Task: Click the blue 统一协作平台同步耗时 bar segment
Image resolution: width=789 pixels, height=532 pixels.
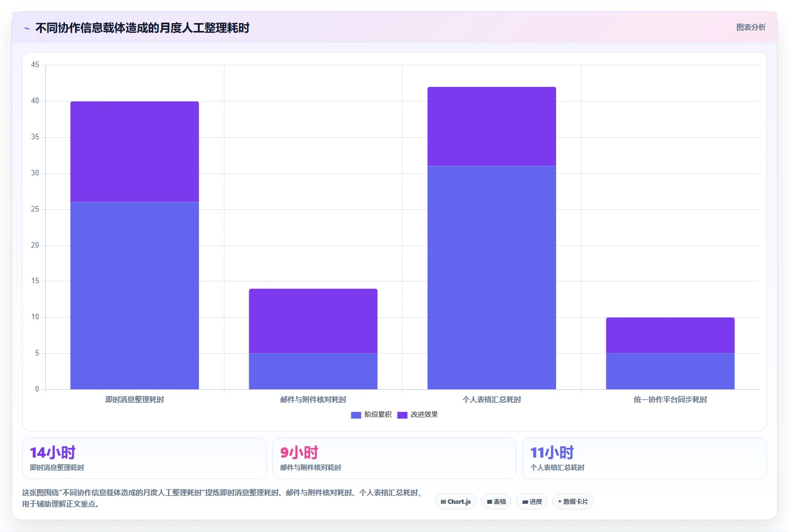Action: tap(670, 371)
